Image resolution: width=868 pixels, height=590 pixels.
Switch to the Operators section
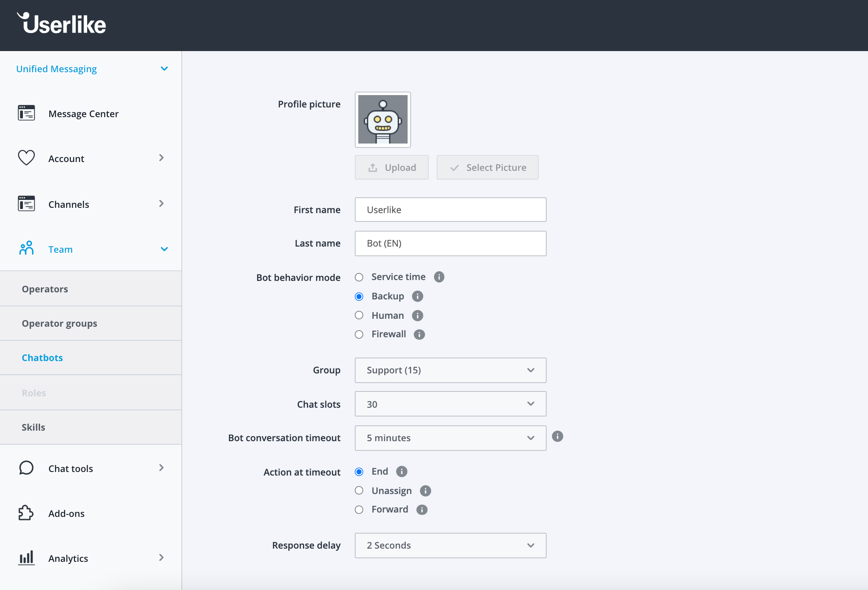pos(44,289)
